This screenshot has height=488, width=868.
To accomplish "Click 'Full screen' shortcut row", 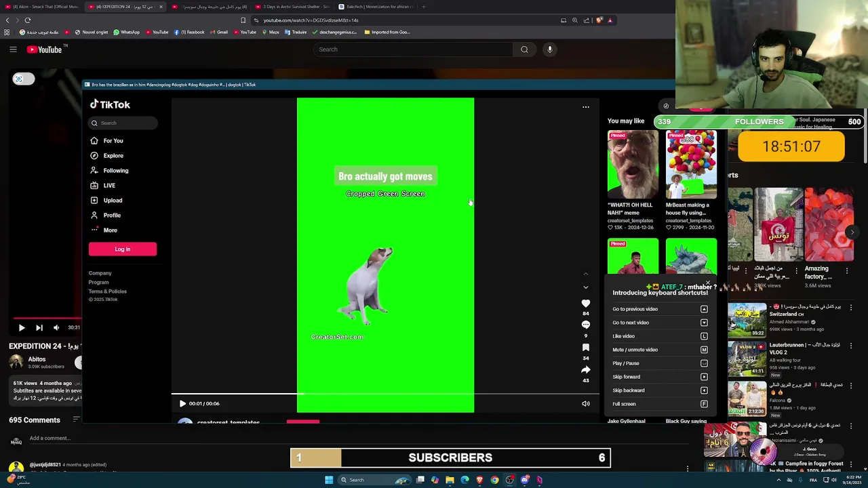I will click(x=660, y=404).
